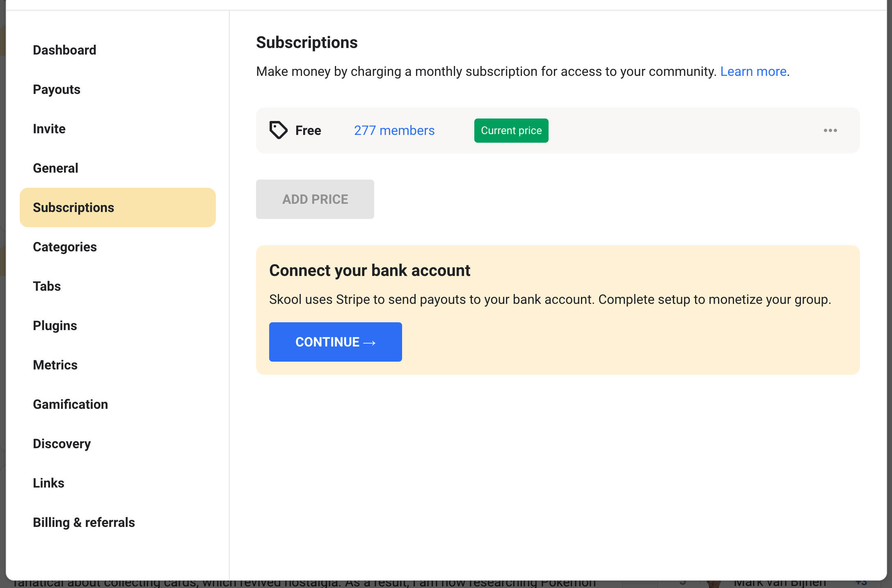Switch to Tabs settings

click(x=47, y=286)
